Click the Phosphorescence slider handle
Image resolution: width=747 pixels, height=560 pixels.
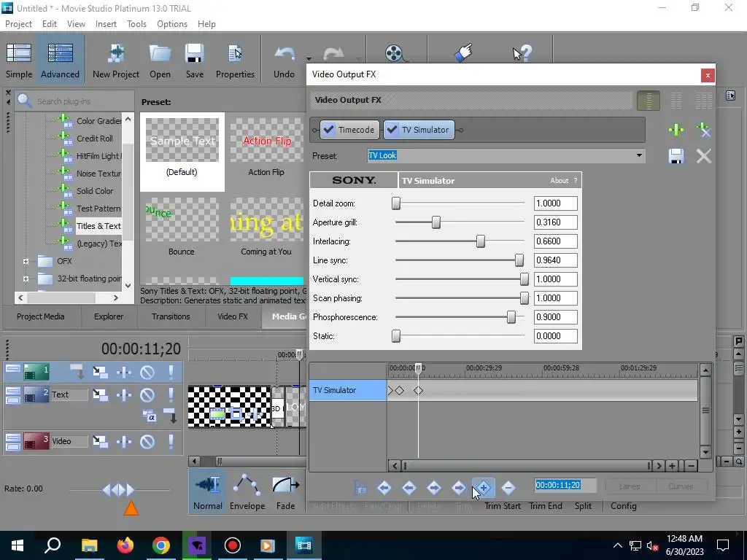511,317
